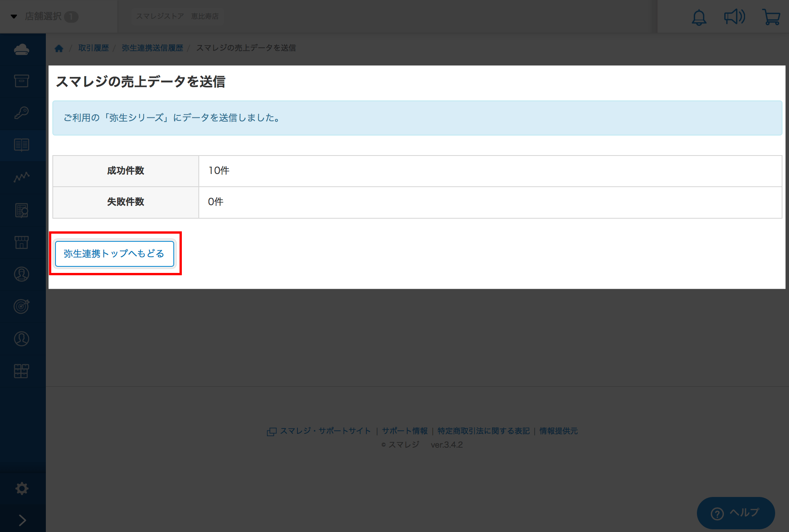
Task: Click the スマレジストア 恵比寿店 store label
Action: [177, 16]
